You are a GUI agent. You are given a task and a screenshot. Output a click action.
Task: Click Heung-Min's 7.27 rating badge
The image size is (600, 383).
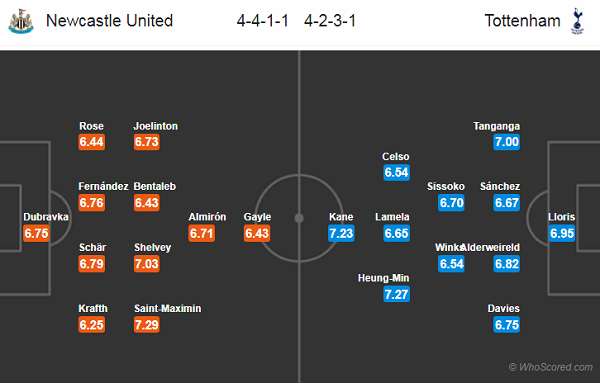tap(396, 294)
